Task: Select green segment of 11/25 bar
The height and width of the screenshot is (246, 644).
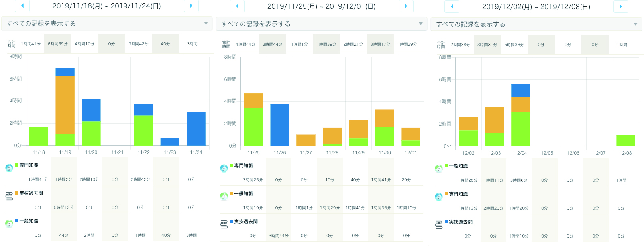Action: (253, 127)
